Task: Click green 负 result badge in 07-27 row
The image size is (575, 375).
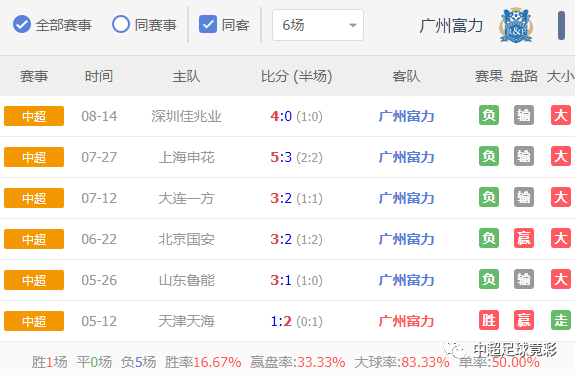Action: 489,157
